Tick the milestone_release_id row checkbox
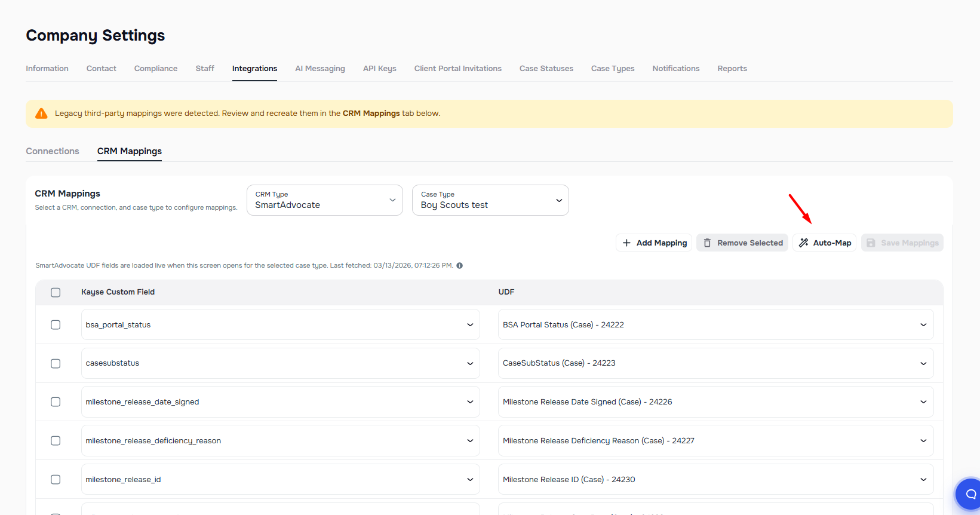Screen dimensions: 980x515 click(x=56, y=479)
